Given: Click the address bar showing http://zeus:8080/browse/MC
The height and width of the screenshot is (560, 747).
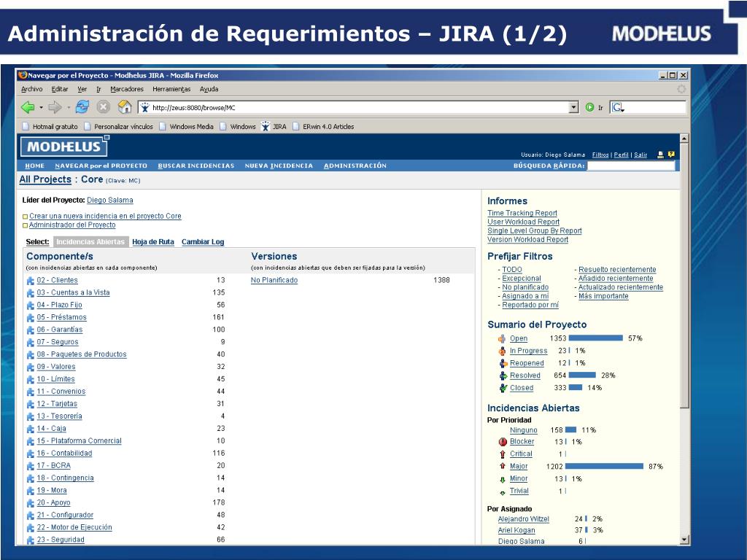Looking at the screenshot, I should (x=358, y=108).
